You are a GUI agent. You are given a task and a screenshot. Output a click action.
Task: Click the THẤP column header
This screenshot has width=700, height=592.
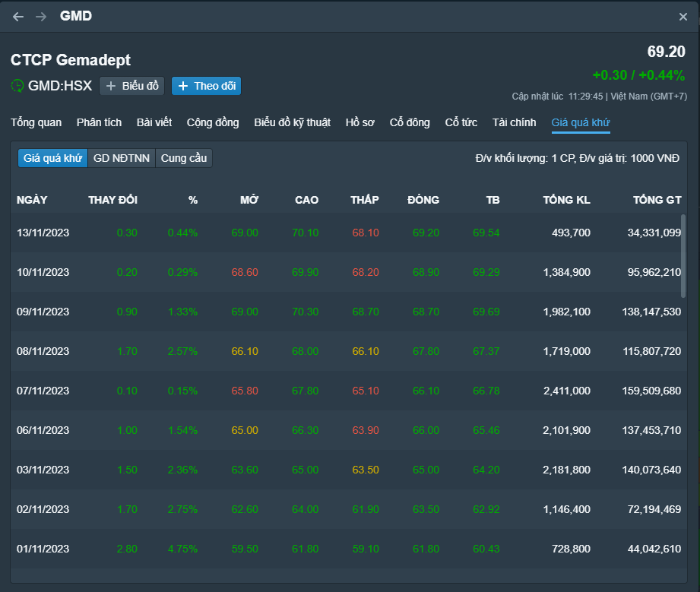pyautogui.click(x=365, y=200)
